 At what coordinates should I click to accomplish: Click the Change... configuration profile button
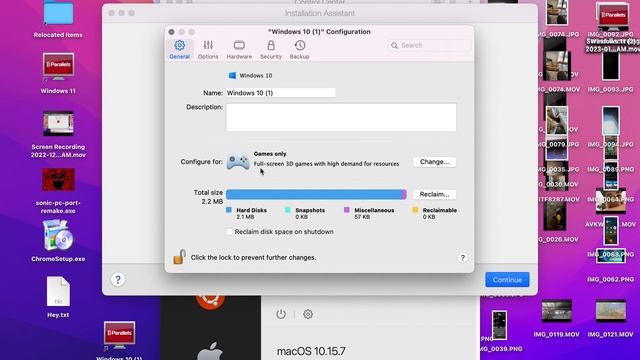tap(434, 162)
